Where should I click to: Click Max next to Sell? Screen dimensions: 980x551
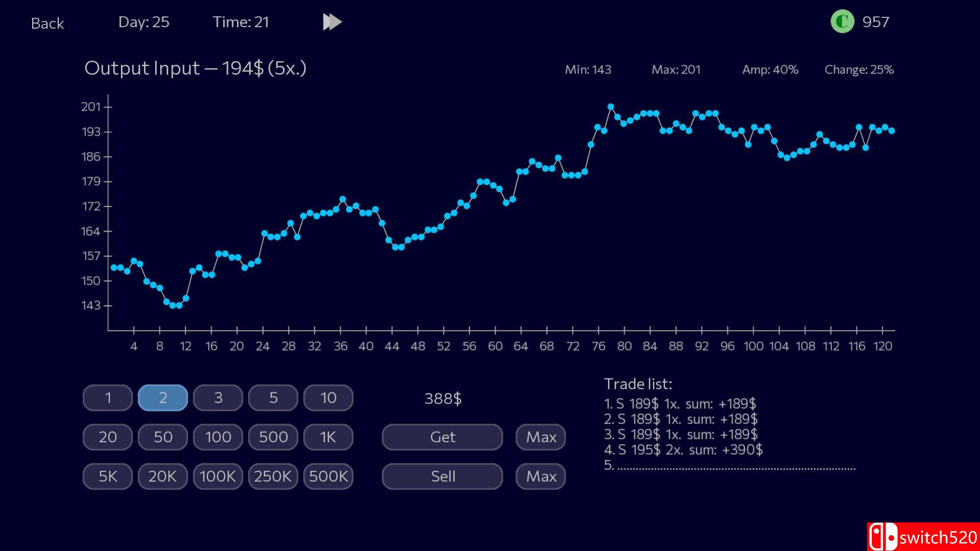coord(540,476)
